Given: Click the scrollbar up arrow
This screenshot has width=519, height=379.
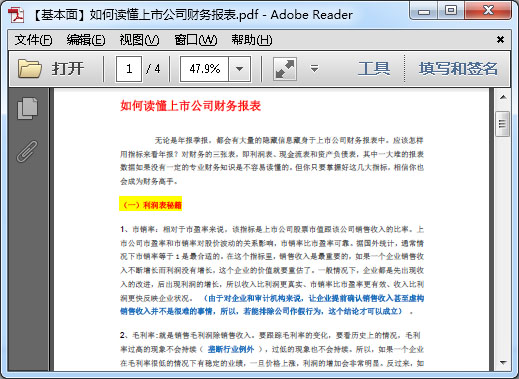Looking at the screenshot, I should click(503, 97).
